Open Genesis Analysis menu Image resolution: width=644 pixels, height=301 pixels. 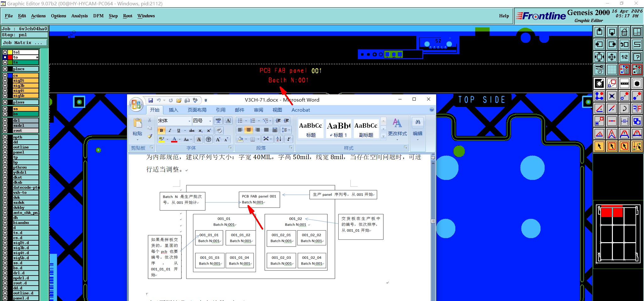click(x=80, y=16)
